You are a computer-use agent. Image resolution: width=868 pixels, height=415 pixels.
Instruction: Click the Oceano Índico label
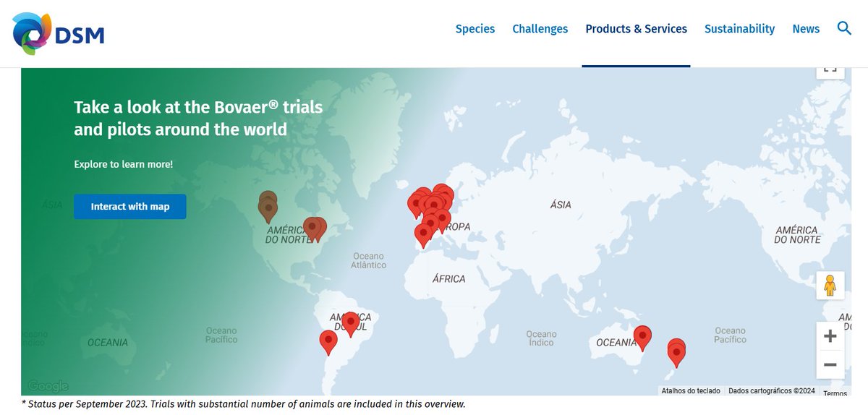tap(542, 338)
